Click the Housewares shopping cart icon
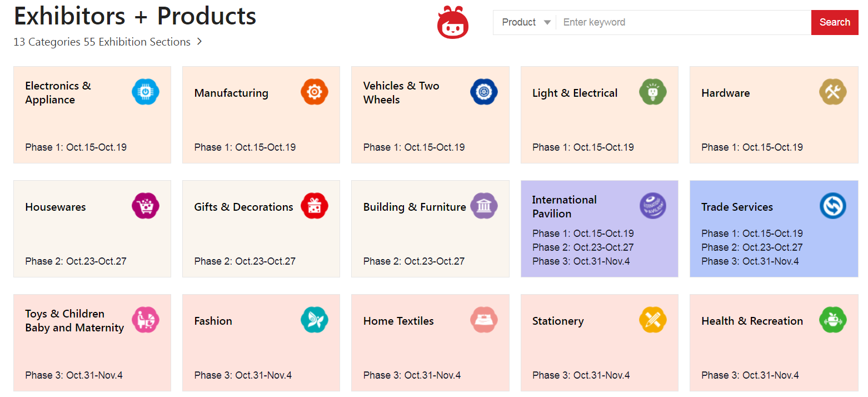This screenshot has height=397, width=868. [146, 206]
